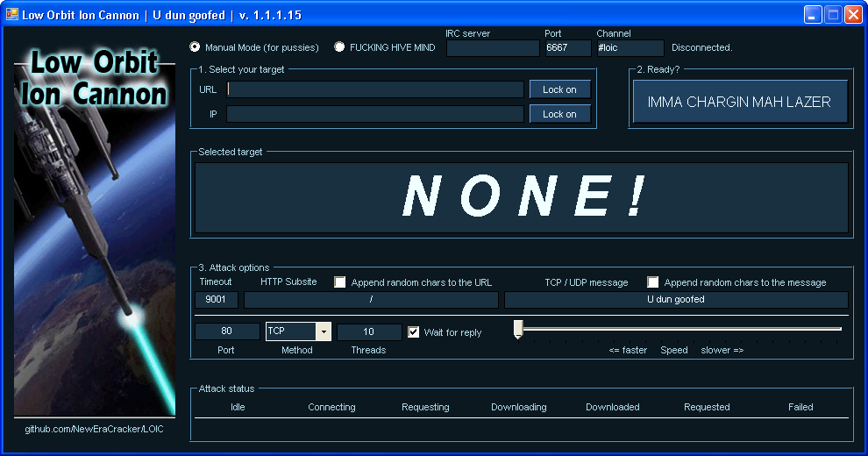Minimize the Low Orbit Ion Cannon window
The height and width of the screenshot is (456, 868).
click(813, 14)
